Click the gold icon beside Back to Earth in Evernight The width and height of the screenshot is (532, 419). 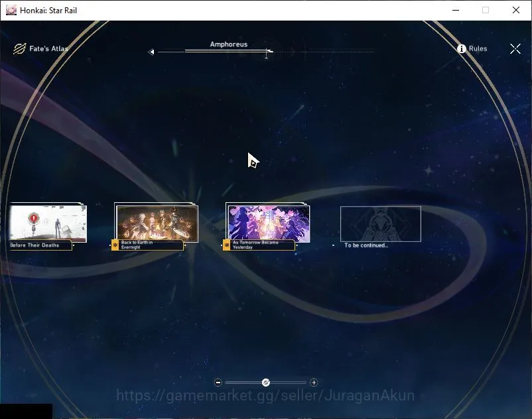[x=115, y=245]
